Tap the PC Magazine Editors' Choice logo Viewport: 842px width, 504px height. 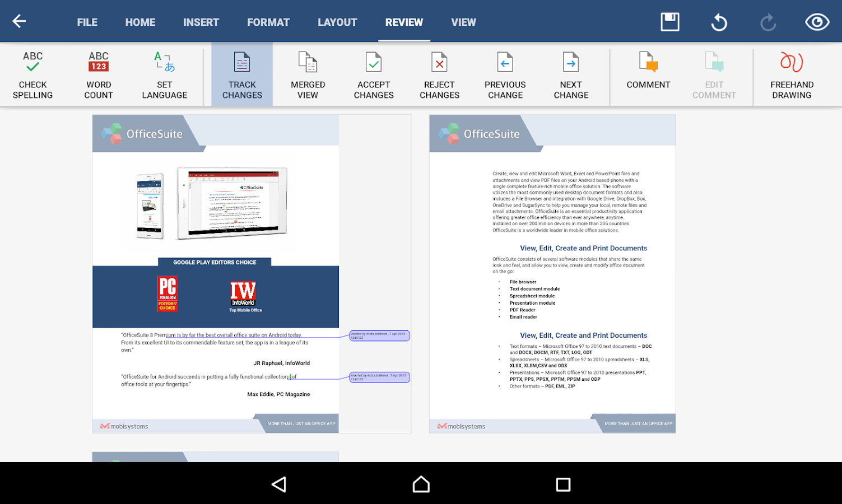tap(168, 293)
